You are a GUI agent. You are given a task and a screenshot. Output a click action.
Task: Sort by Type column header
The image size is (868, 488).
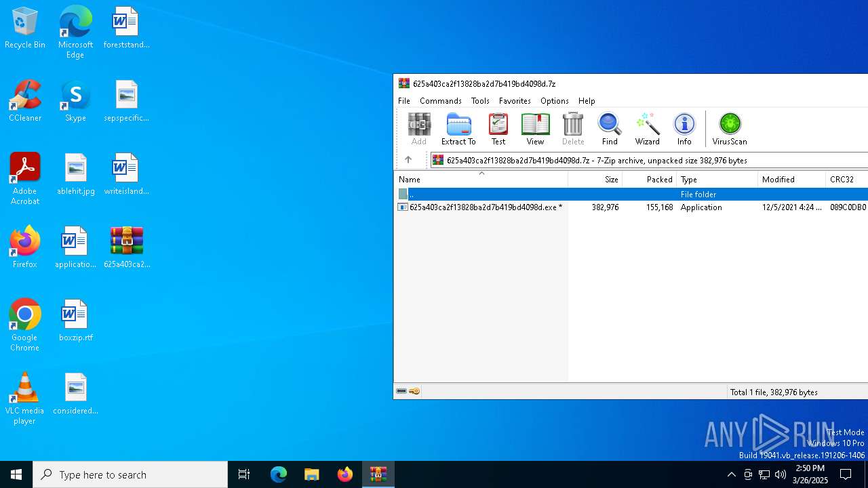tap(717, 180)
